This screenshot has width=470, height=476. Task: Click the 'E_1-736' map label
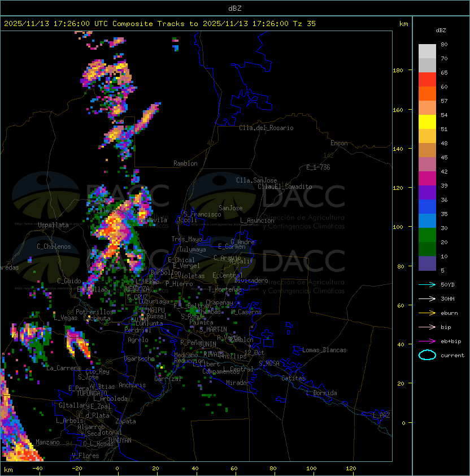coord(318,167)
